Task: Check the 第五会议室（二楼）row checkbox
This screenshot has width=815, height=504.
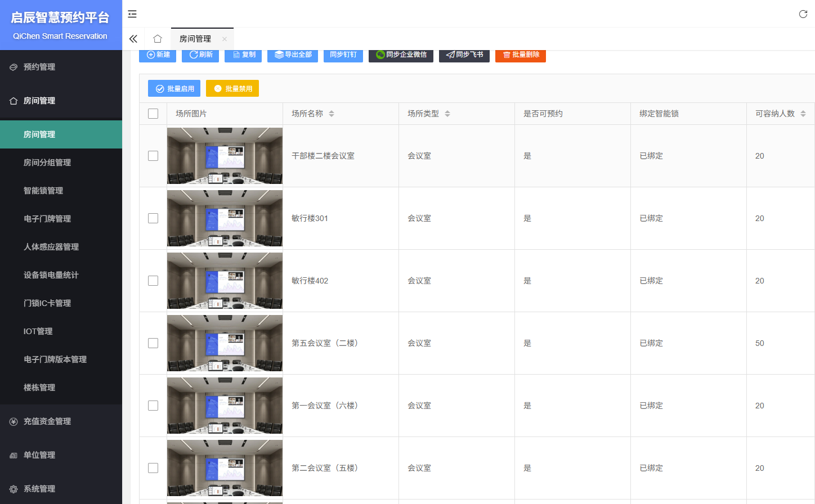Action: click(153, 343)
